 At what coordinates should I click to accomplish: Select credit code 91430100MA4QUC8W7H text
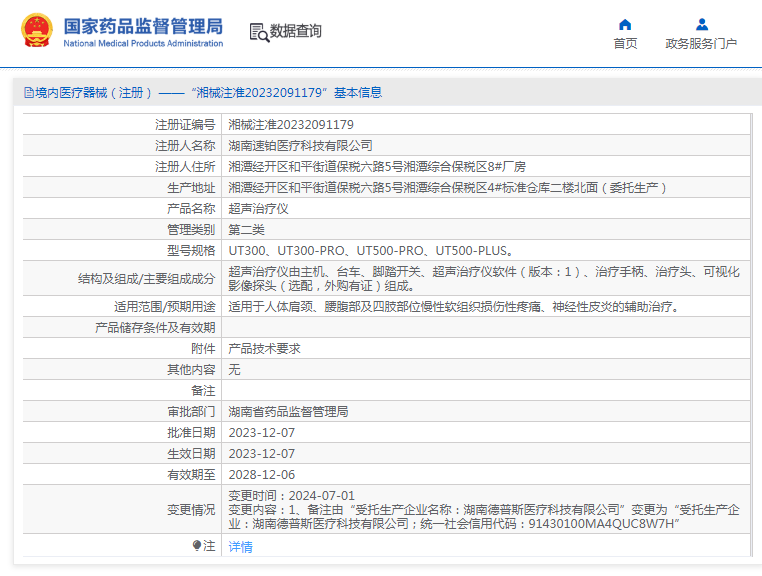click(601, 524)
